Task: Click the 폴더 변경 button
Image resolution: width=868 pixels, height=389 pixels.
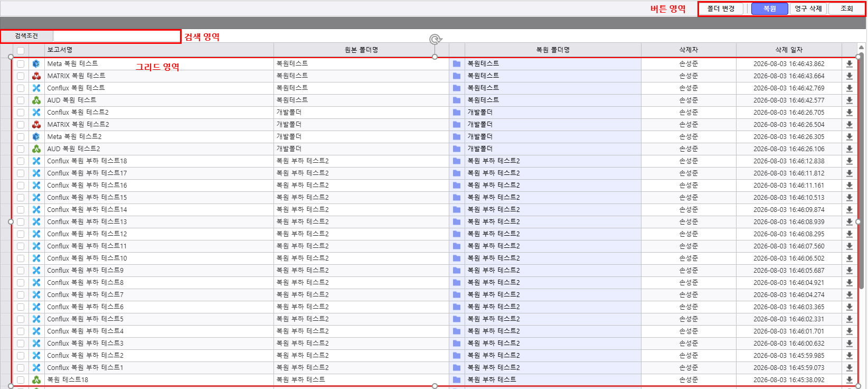Action: (x=721, y=9)
